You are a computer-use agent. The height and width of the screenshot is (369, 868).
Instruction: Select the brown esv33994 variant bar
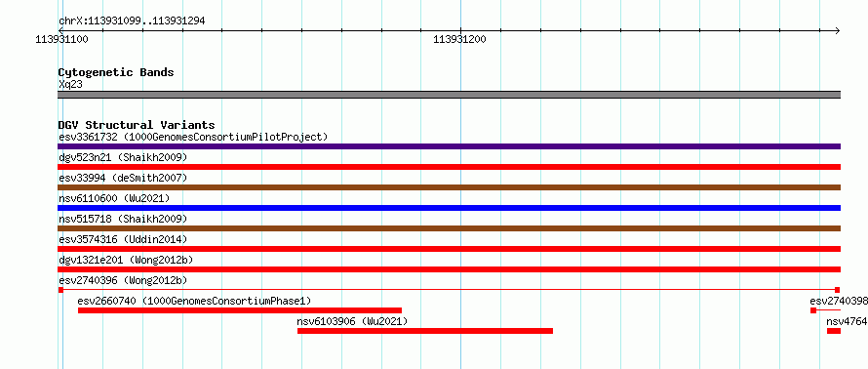click(449, 187)
